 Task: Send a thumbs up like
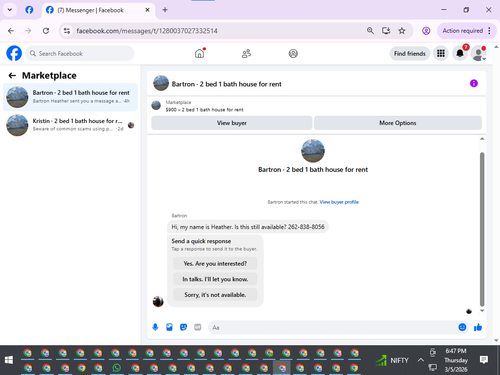478,327
